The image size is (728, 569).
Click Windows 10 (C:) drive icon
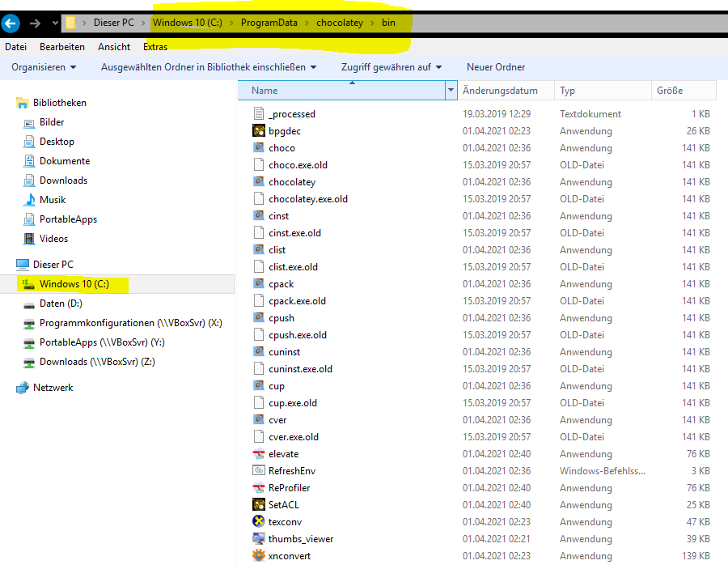pos(29,284)
